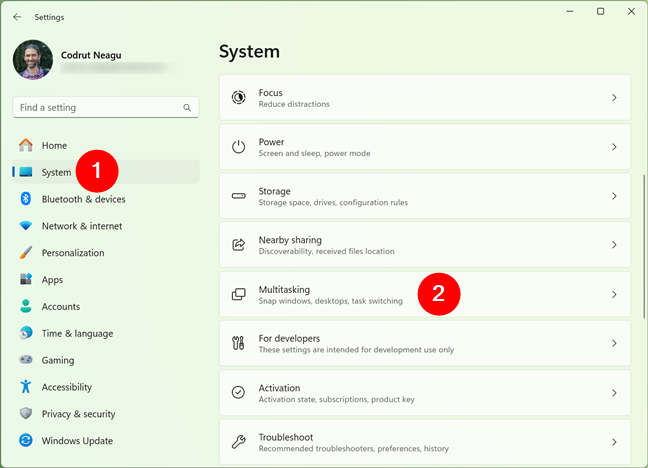This screenshot has width=648, height=468.
Task: Open Storage settings
Action: pyautogui.click(x=425, y=196)
